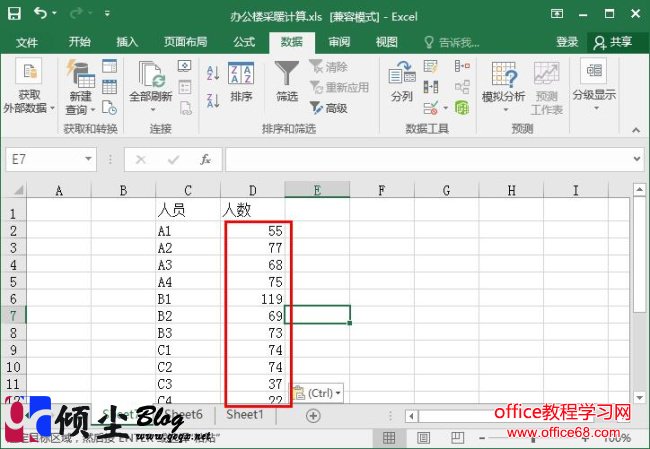Open the Ribbon Display Options button

point(557,14)
